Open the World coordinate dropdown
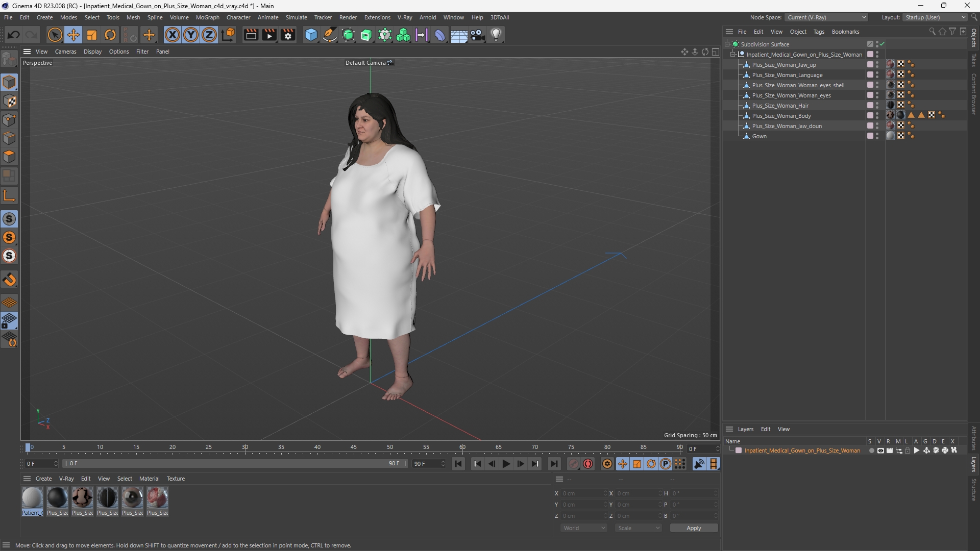This screenshot has width=980, height=551. [583, 528]
